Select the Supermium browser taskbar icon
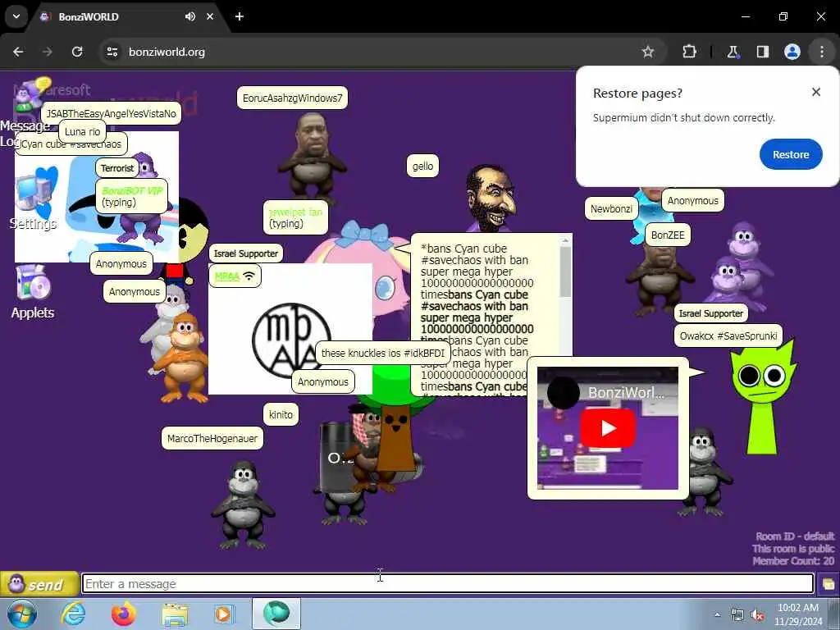This screenshot has width=840, height=630. pyautogui.click(x=276, y=613)
